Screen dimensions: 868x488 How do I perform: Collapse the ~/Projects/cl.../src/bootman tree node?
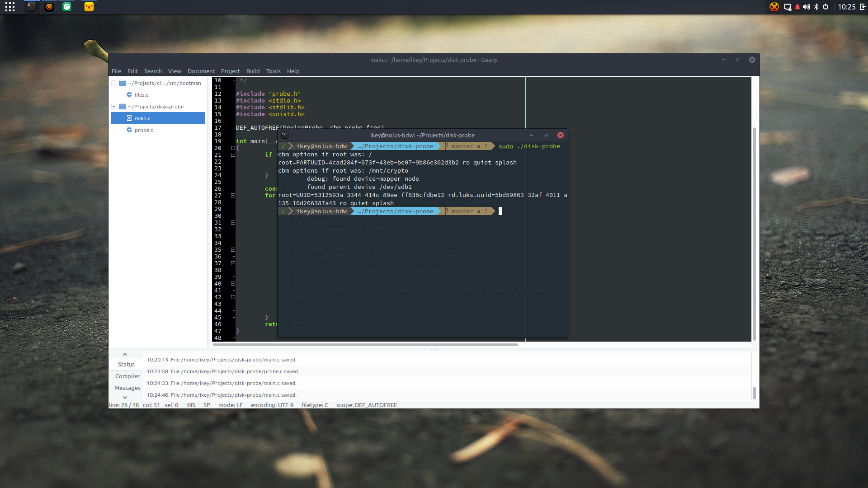tap(114, 83)
